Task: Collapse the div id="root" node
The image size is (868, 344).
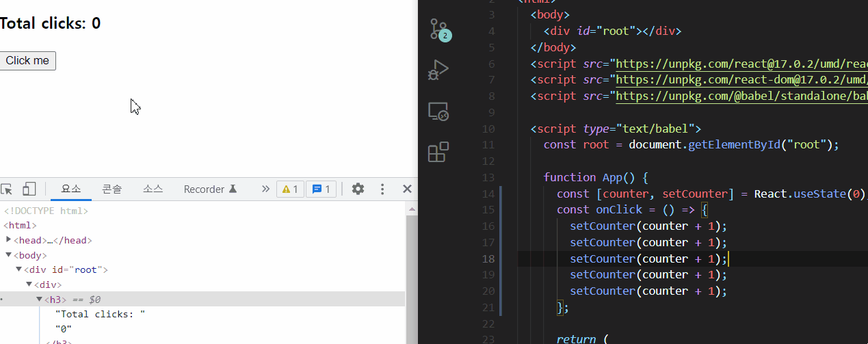Action: point(19,270)
